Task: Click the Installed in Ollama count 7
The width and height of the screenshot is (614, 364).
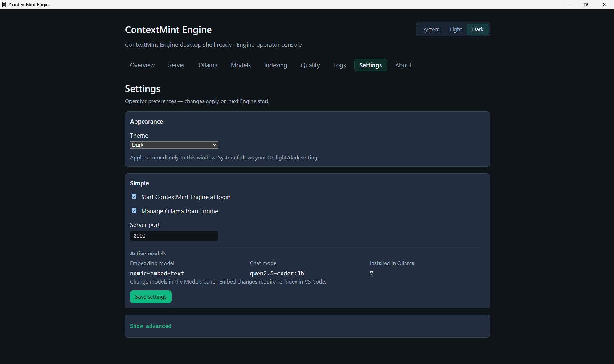Action: coord(372,273)
